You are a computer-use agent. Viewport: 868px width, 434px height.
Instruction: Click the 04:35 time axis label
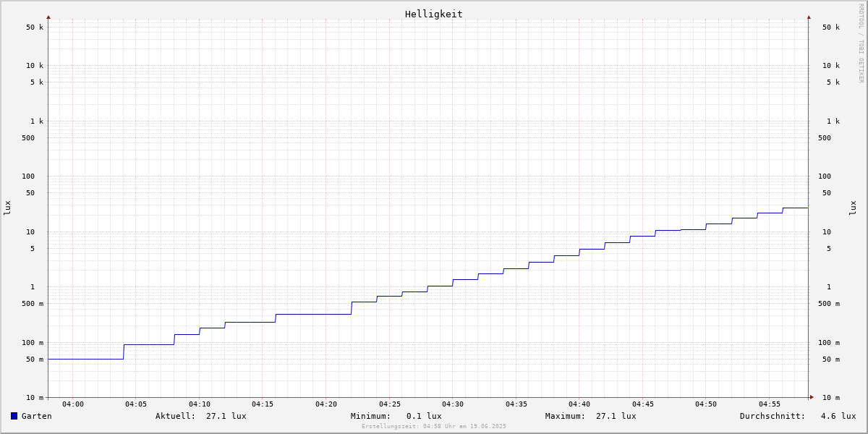pyautogui.click(x=516, y=404)
